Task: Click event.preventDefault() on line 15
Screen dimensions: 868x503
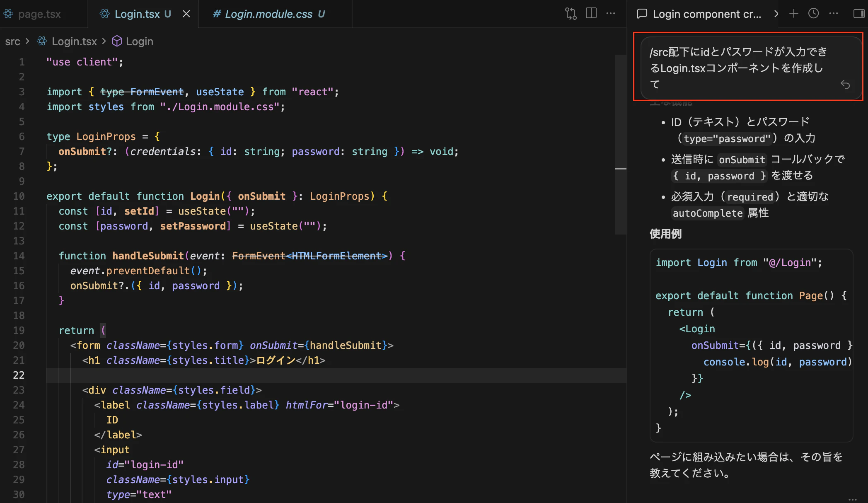Action: (139, 271)
